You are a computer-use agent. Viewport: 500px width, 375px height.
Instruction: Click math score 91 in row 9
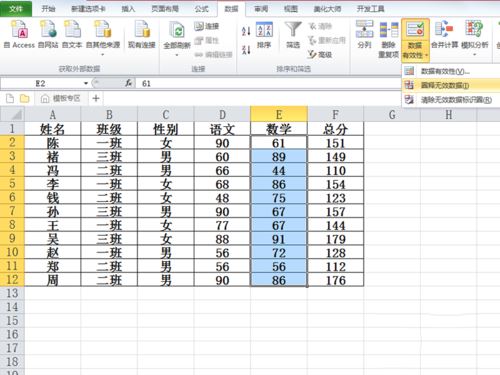(279, 239)
